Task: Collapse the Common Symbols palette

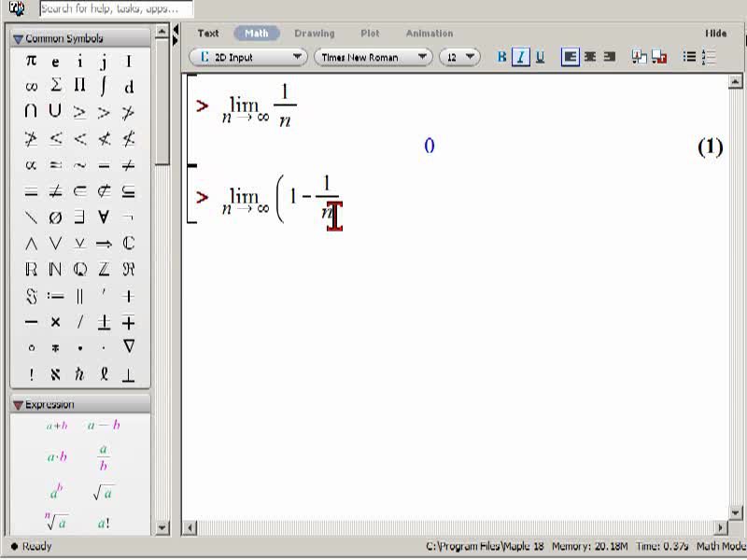Action: click(18, 38)
